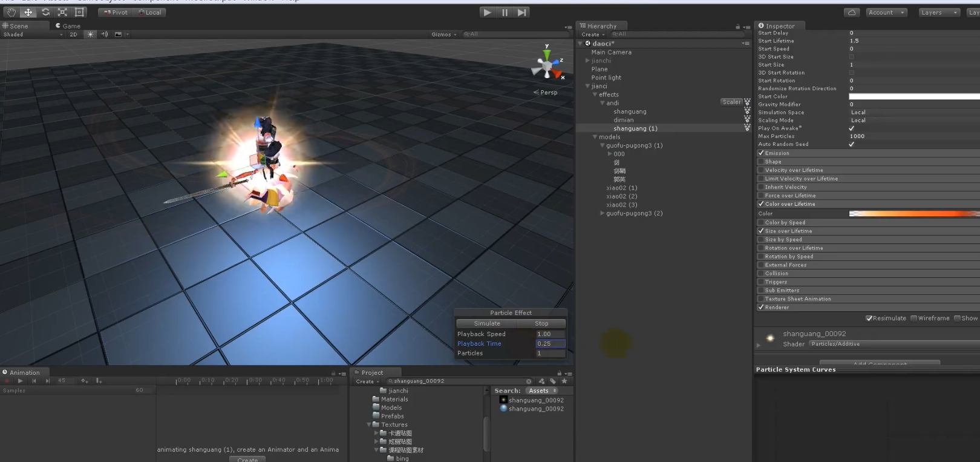Lock the Hierarchy panel

point(737,27)
